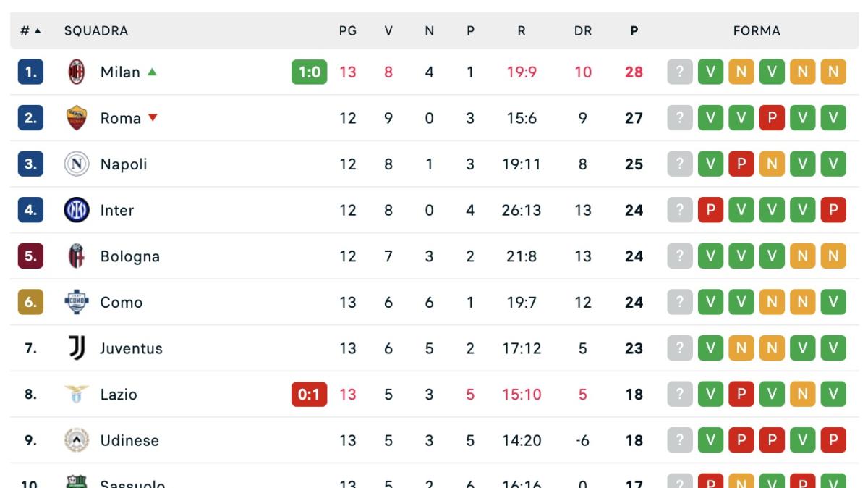Click the Como club logo
This screenshot has width=868, height=488.
click(x=77, y=302)
